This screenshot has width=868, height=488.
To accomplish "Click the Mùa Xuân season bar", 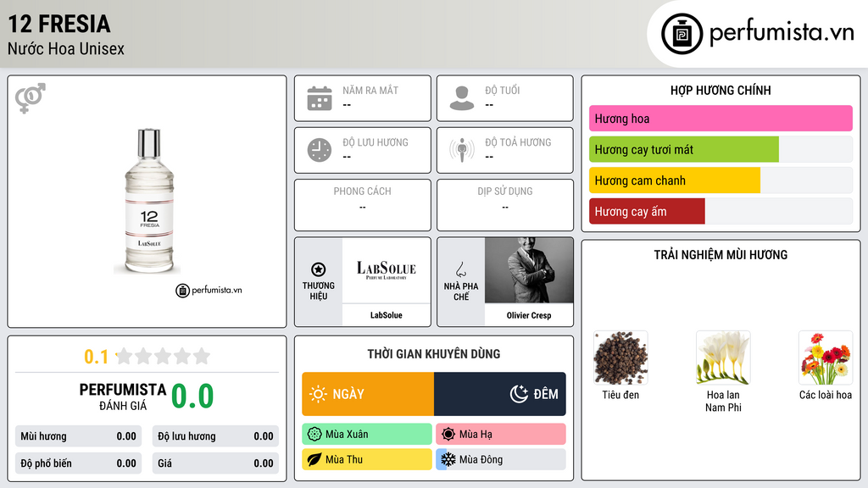I will coord(367,435).
